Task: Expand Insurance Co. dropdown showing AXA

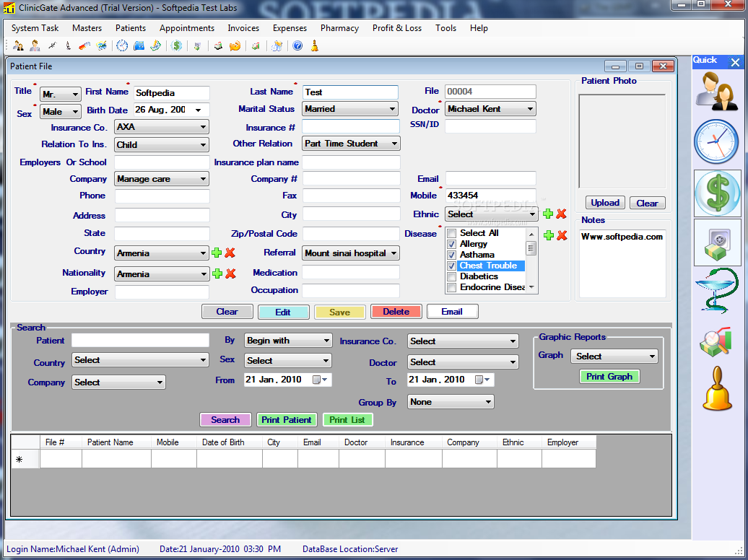Action: 162,127
